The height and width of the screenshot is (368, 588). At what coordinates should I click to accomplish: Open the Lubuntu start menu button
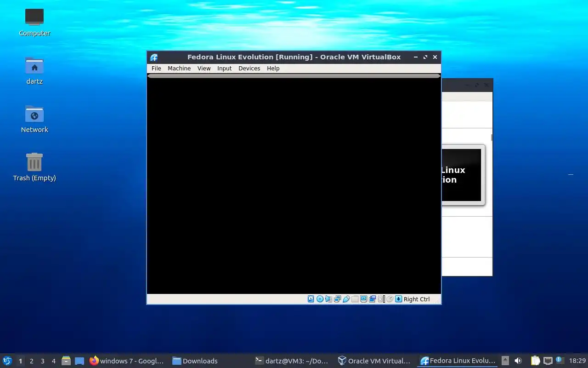click(x=7, y=361)
